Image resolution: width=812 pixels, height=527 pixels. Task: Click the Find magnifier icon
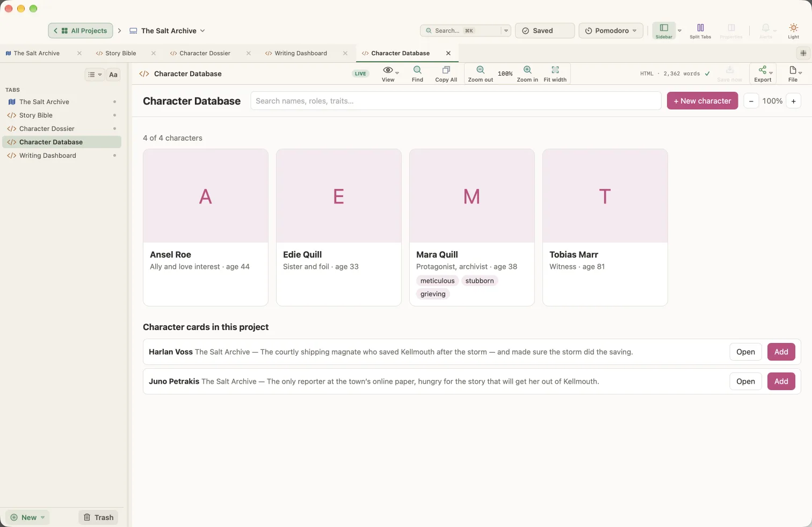[417, 70]
